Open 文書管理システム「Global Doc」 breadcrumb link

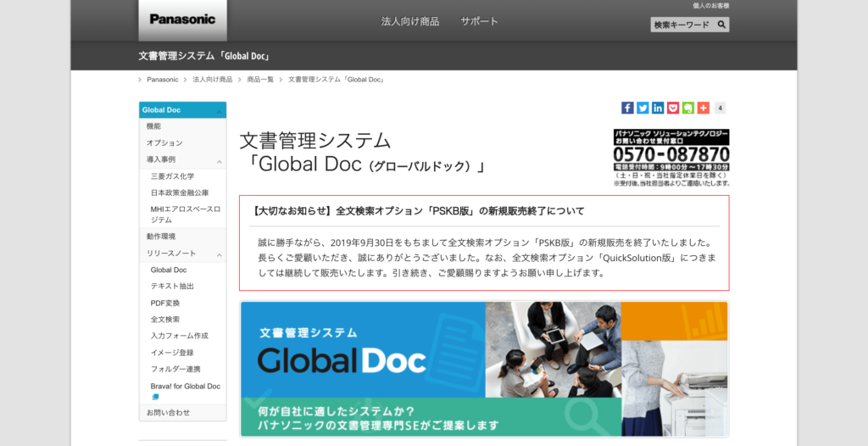tap(336, 80)
